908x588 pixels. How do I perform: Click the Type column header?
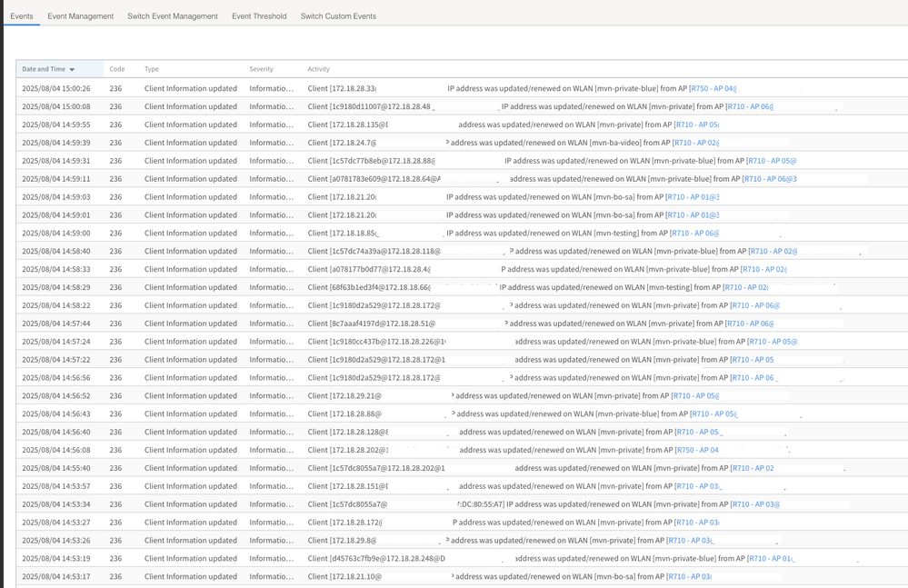coord(152,69)
